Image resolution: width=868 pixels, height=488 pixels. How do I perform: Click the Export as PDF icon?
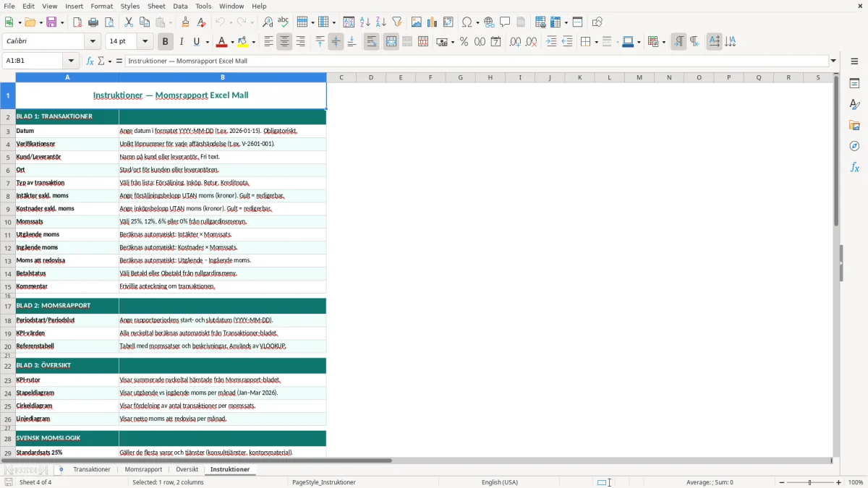77,22
